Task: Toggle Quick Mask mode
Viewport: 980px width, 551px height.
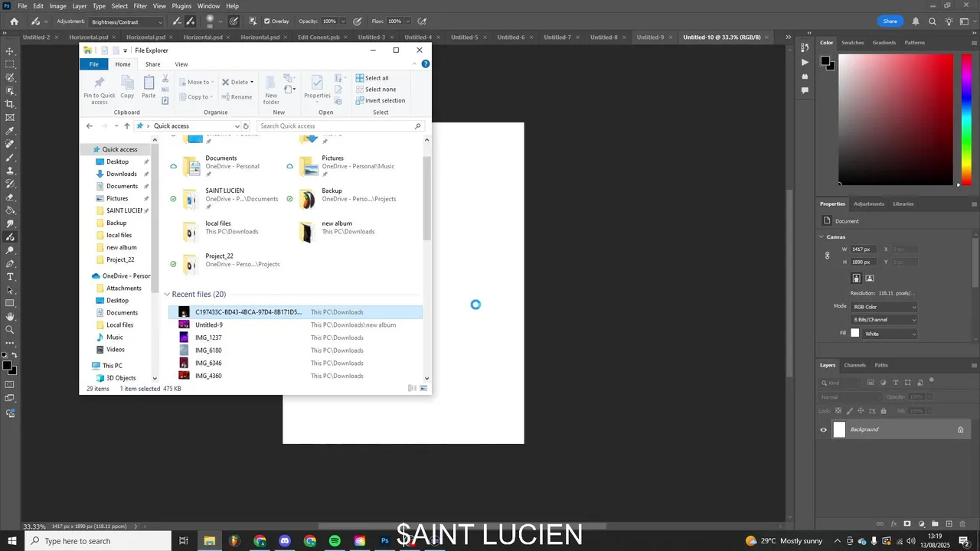Action: 10,385
